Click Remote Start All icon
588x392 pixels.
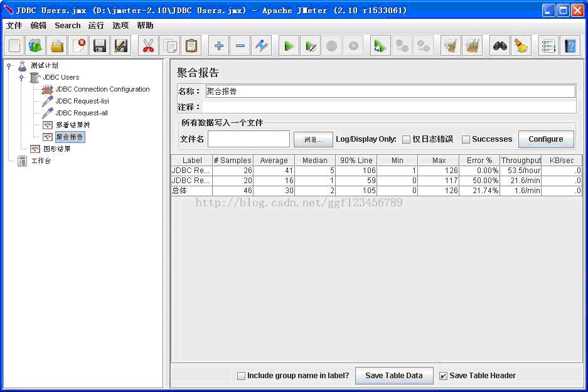(380, 46)
